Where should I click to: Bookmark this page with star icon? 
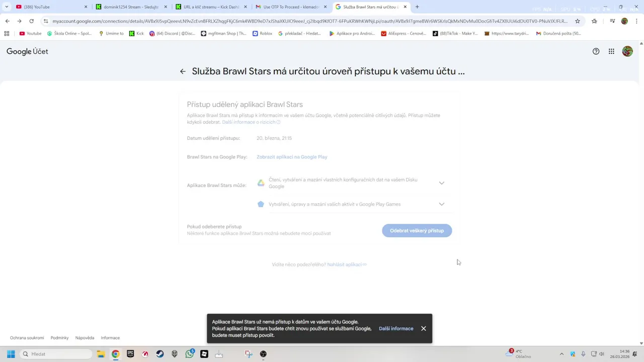pyautogui.click(x=578, y=21)
